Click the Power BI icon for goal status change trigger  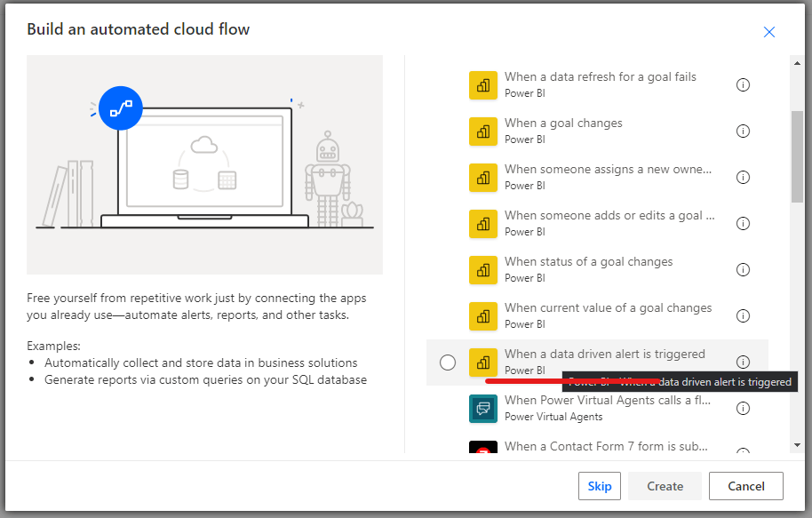(482, 269)
